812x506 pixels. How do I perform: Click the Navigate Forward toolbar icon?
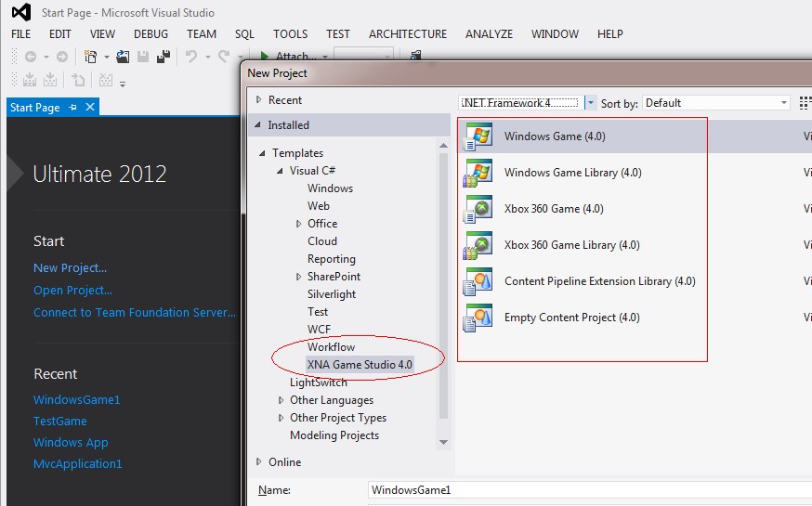[x=61, y=57]
